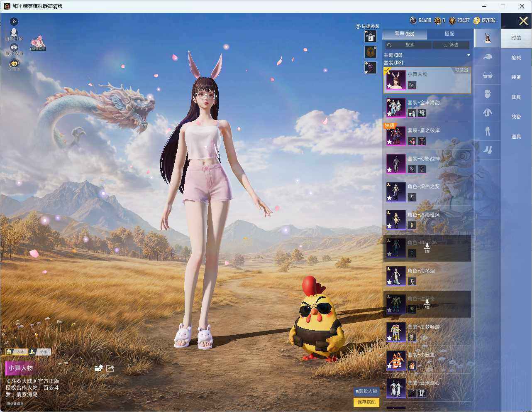Select the 套装-星梦畅游 outfit

pyautogui.click(x=427, y=332)
